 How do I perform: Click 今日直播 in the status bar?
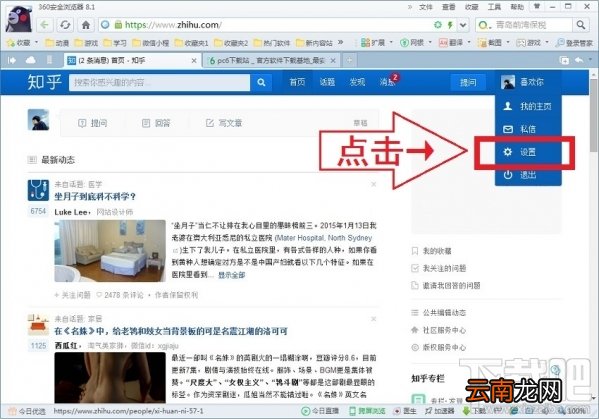point(321,411)
